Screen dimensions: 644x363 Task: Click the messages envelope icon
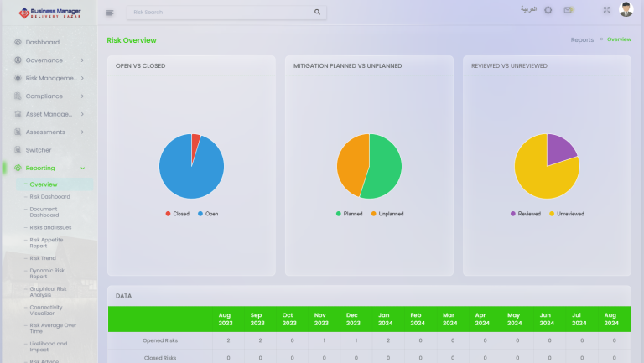[x=568, y=10]
